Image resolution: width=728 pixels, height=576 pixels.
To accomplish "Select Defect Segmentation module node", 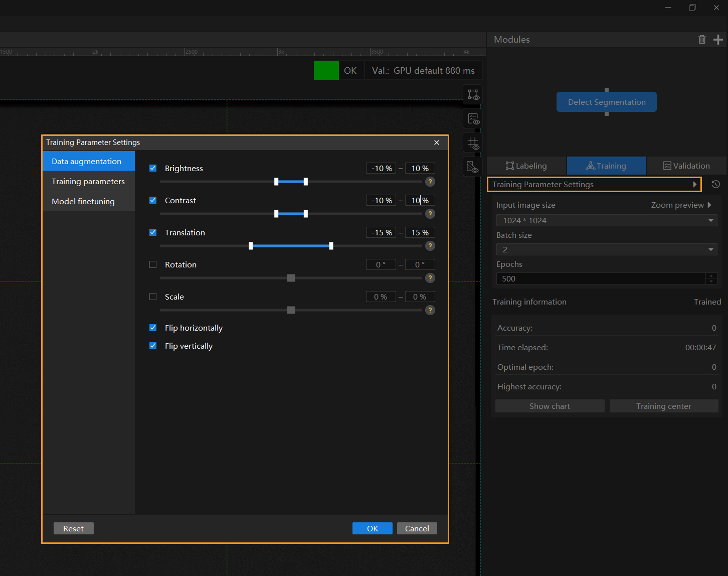I will tap(607, 102).
